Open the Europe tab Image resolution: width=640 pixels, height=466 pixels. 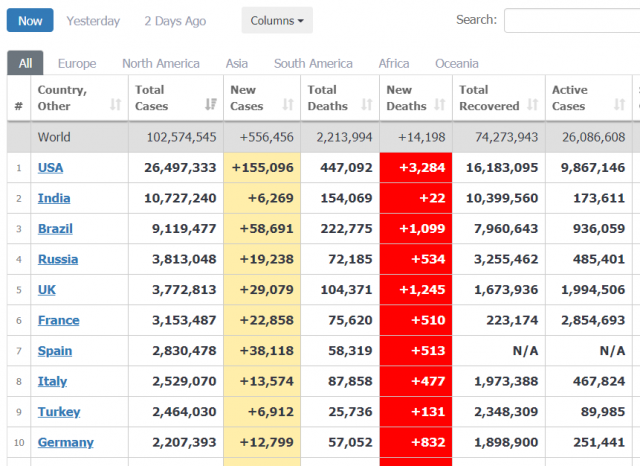point(77,64)
